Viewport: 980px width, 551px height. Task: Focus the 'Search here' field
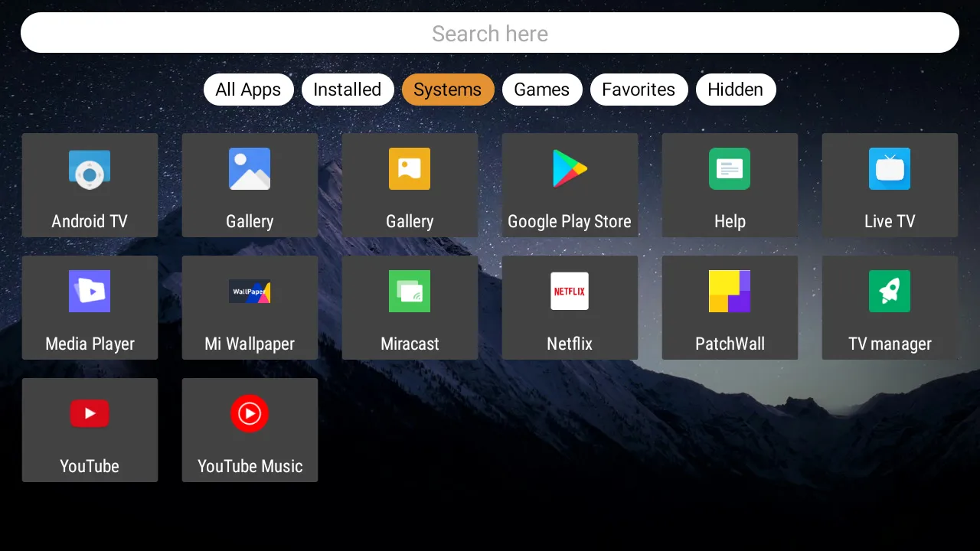[490, 33]
